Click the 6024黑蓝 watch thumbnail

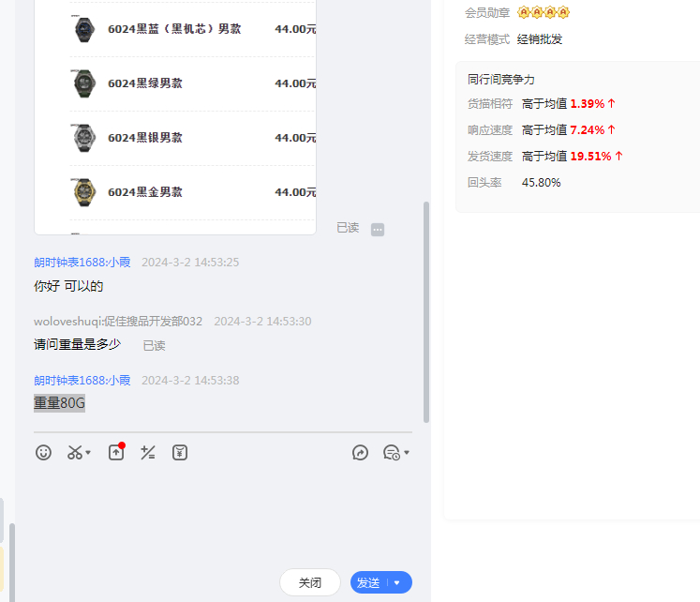point(84,29)
